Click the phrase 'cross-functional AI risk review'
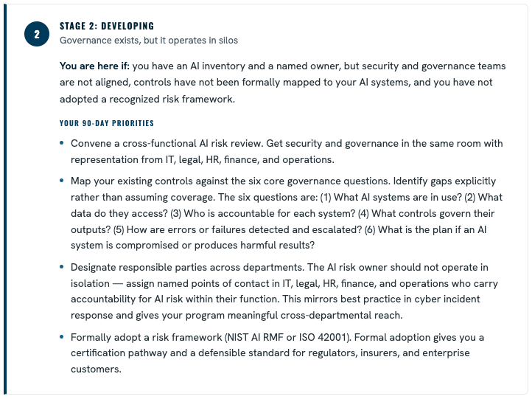The image size is (532, 399). (x=192, y=143)
